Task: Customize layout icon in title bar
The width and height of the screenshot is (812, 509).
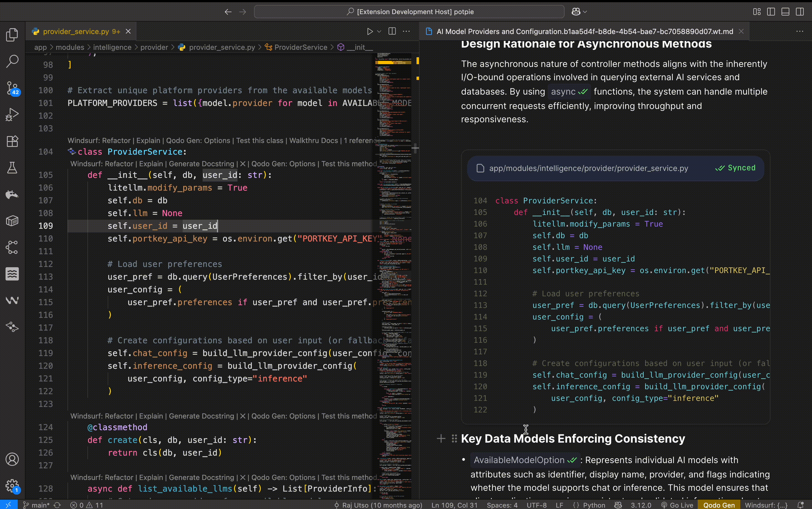Action: (757, 12)
